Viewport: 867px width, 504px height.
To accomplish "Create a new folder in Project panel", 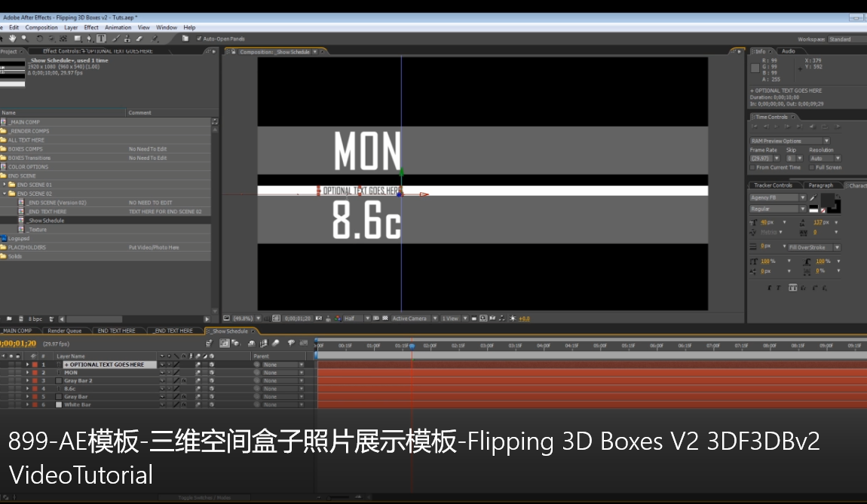I will click(x=9, y=319).
